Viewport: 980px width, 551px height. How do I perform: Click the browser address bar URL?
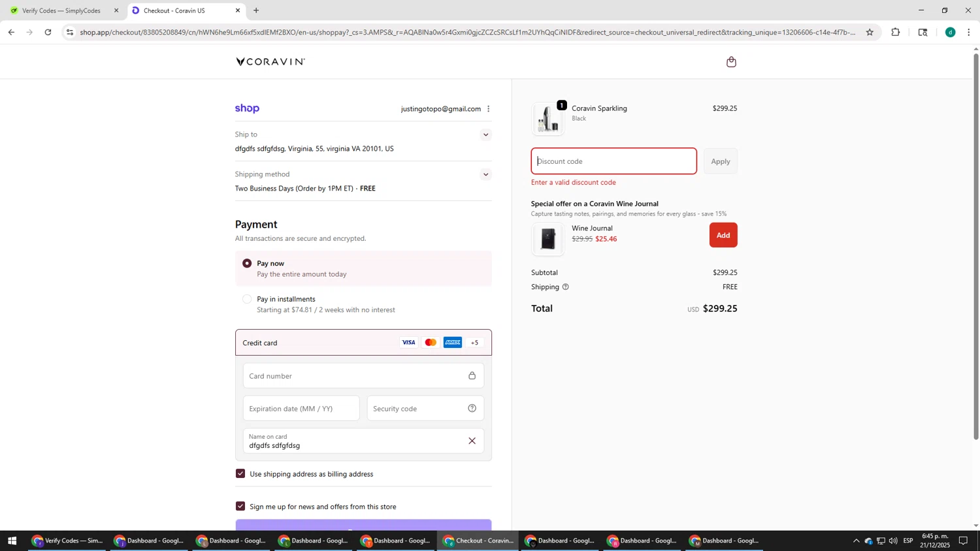pyautogui.click(x=467, y=32)
